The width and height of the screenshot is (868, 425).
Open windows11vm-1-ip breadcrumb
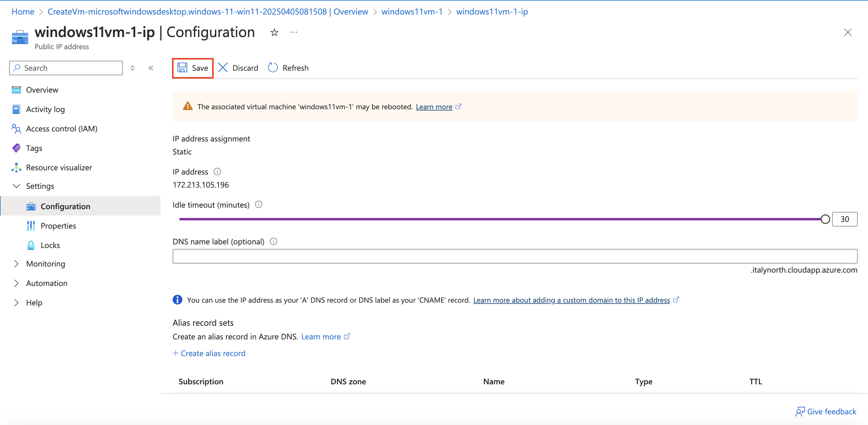point(492,12)
